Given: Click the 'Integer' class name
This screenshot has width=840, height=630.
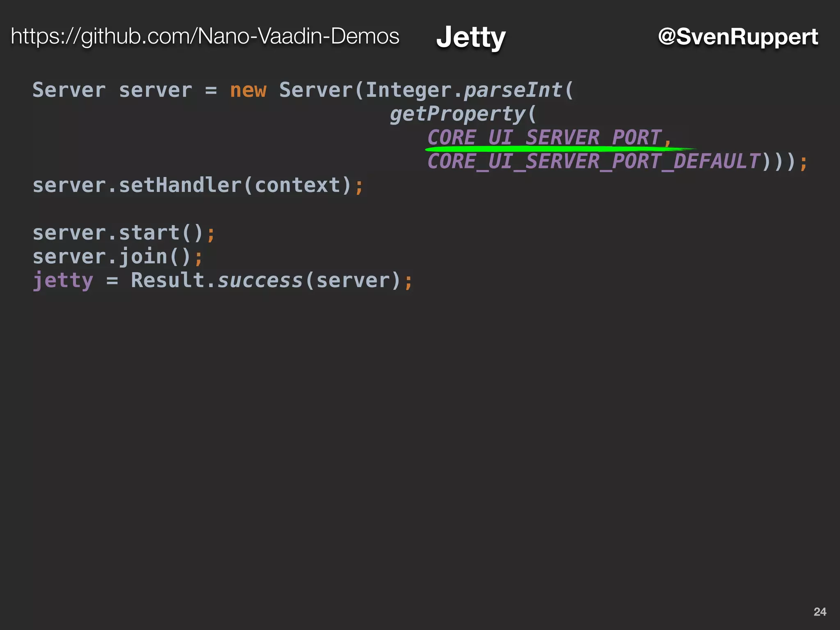Looking at the screenshot, I should [409, 90].
